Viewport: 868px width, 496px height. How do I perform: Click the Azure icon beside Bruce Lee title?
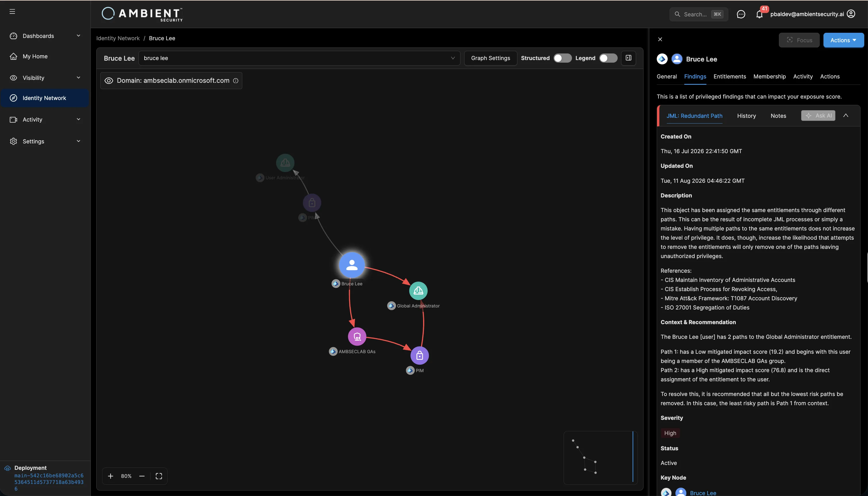tap(662, 59)
